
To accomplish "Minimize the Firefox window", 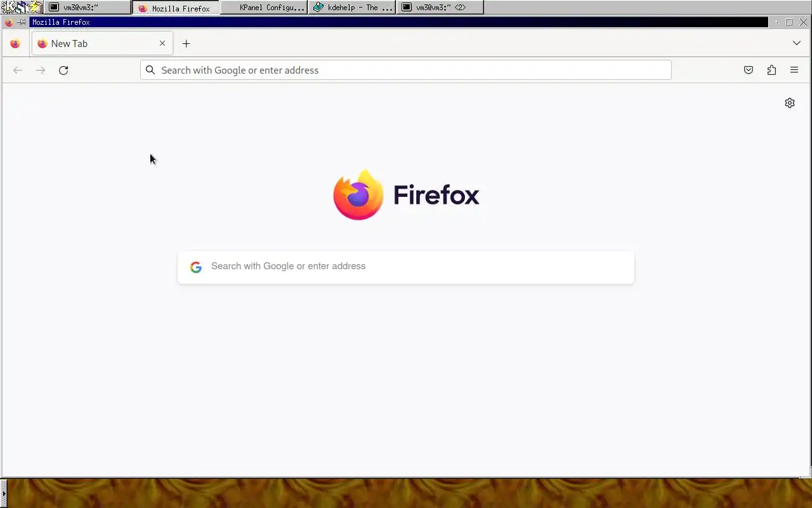I will coord(776,22).
